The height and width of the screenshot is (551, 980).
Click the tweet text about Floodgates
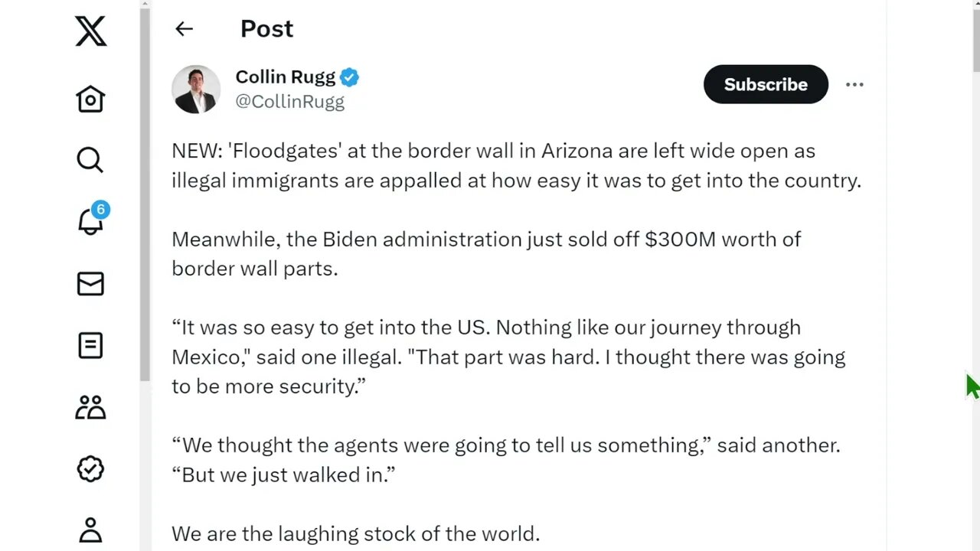pyautogui.click(x=516, y=165)
